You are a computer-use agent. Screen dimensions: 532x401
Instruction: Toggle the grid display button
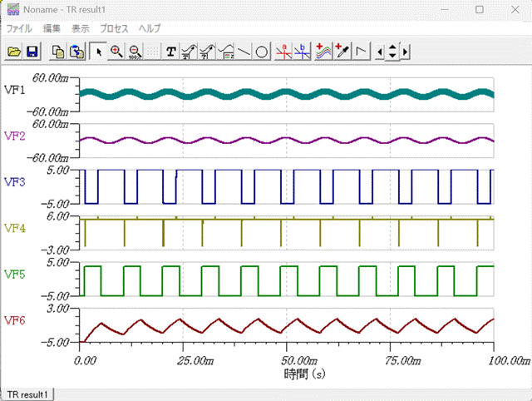(153, 52)
